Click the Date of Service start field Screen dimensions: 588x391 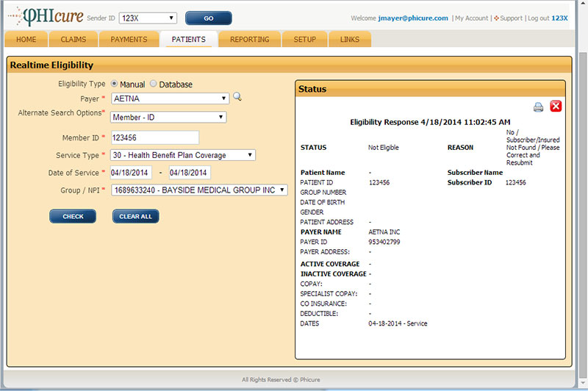point(131,173)
